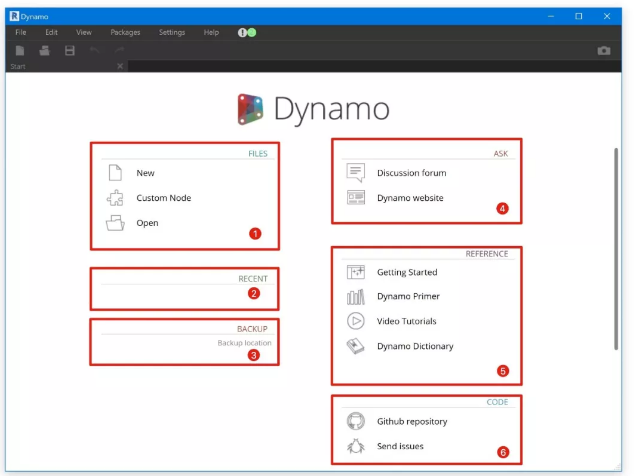Maximize the Dynamo window
The width and height of the screenshot is (634, 476).
pos(579,16)
